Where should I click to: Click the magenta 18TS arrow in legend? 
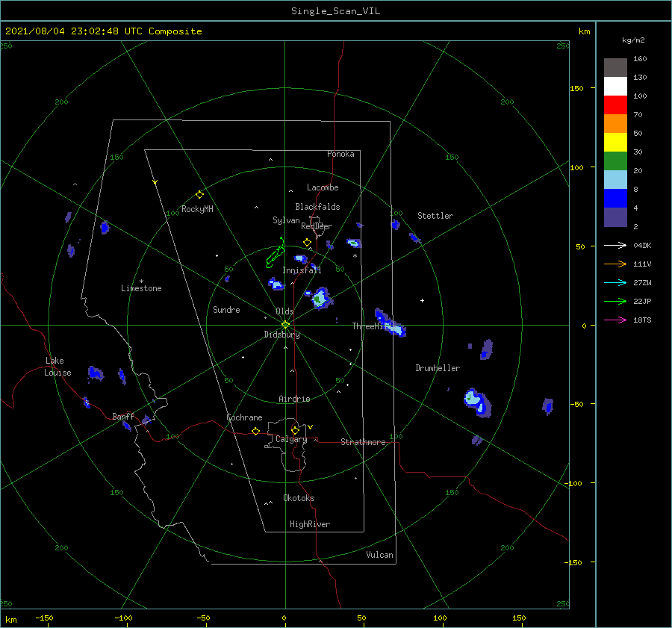pos(615,320)
